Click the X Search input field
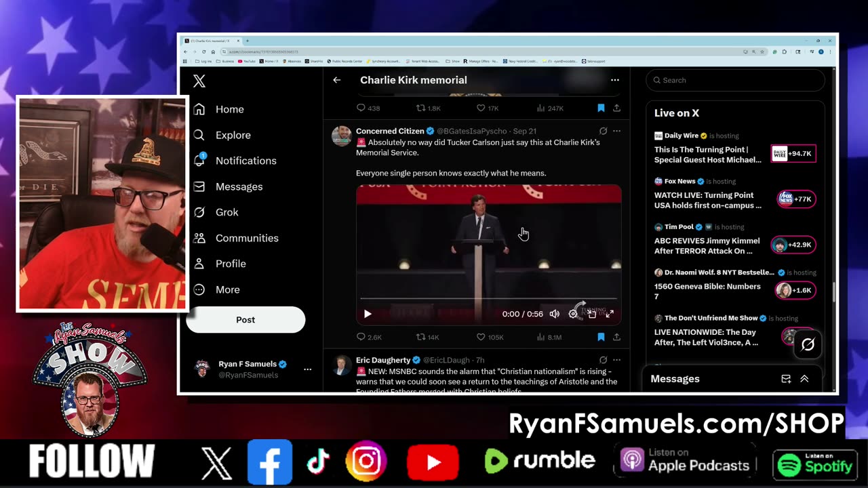The image size is (868, 488). 735,80
